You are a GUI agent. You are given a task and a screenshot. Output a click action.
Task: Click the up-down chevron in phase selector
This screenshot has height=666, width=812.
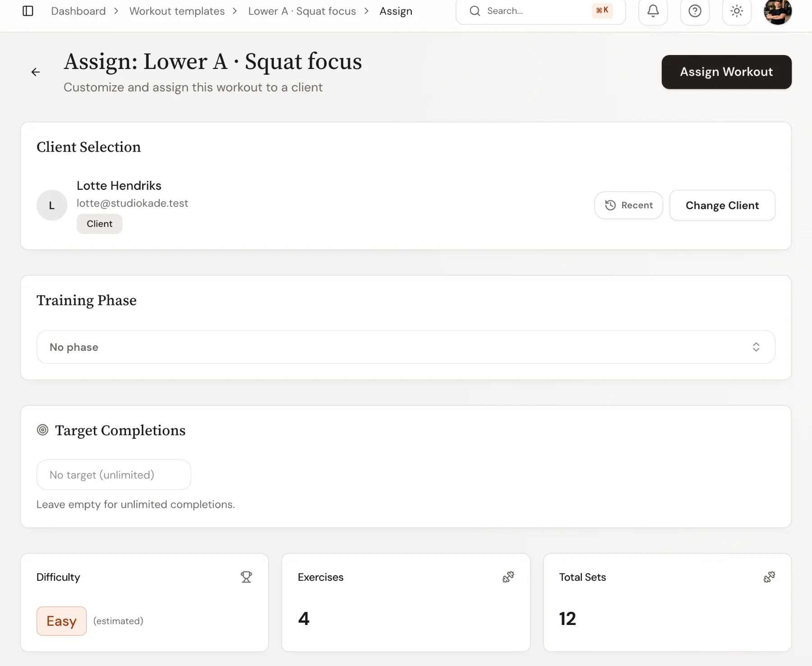pos(756,347)
